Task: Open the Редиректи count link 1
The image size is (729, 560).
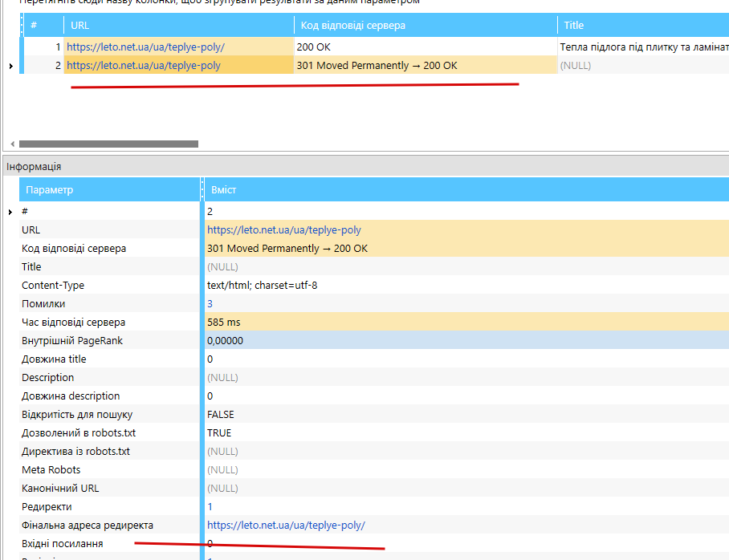Action: click(210, 507)
